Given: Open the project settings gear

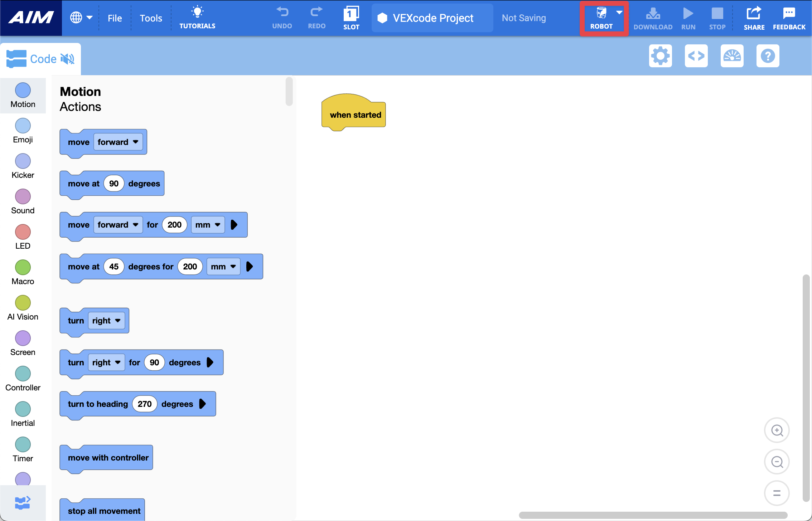Looking at the screenshot, I should [x=660, y=56].
